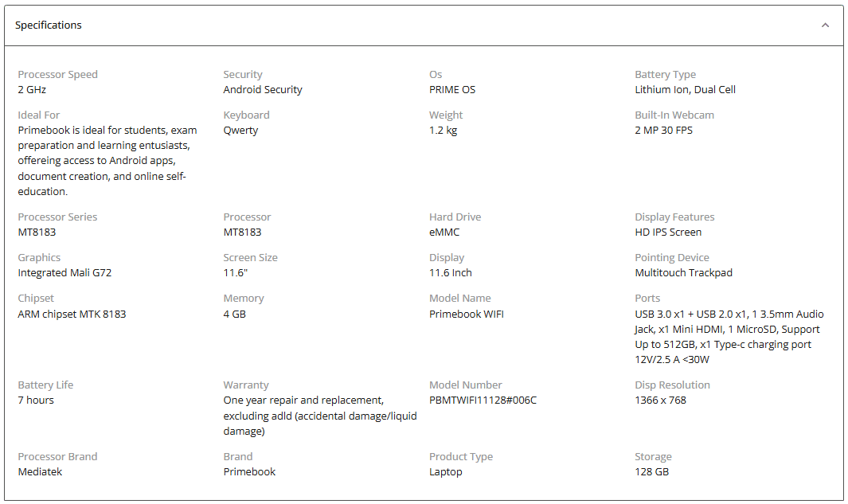Select the eMMC hard drive value
848x504 pixels.
tap(444, 232)
